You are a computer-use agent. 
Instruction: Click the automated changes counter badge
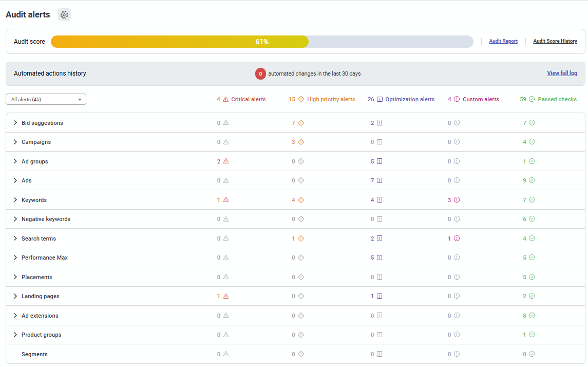pos(260,74)
